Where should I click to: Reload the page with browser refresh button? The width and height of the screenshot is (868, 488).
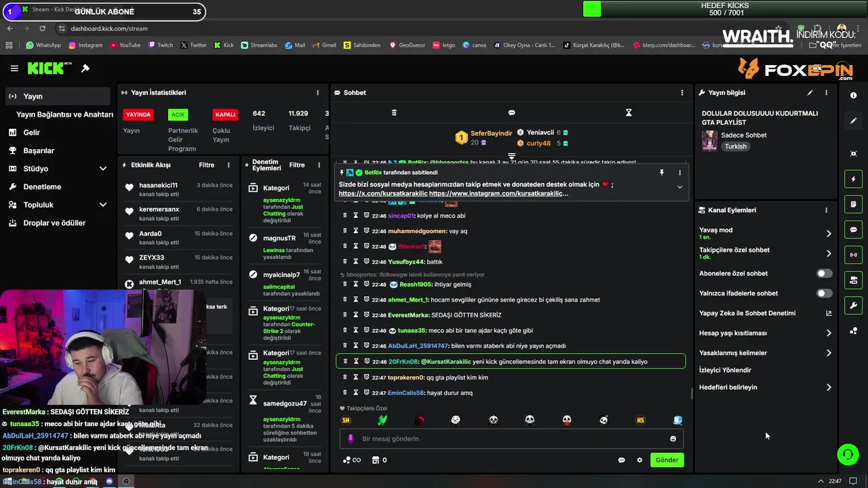[42, 28]
